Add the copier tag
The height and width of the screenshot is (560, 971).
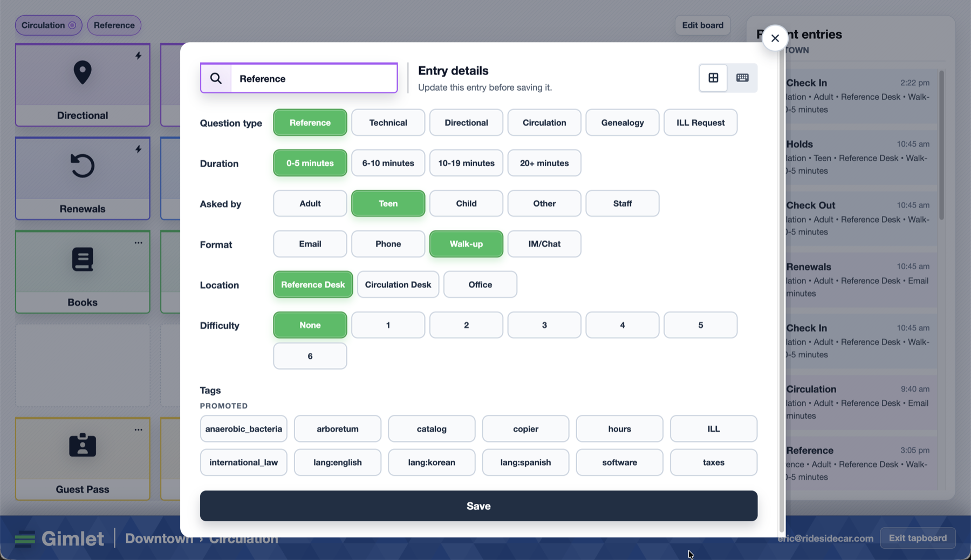[525, 429]
